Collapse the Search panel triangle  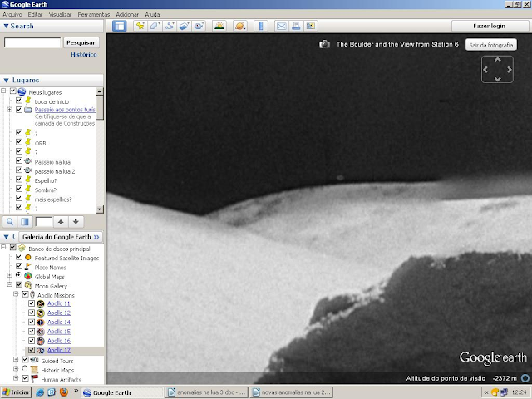(x=6, y=26)
